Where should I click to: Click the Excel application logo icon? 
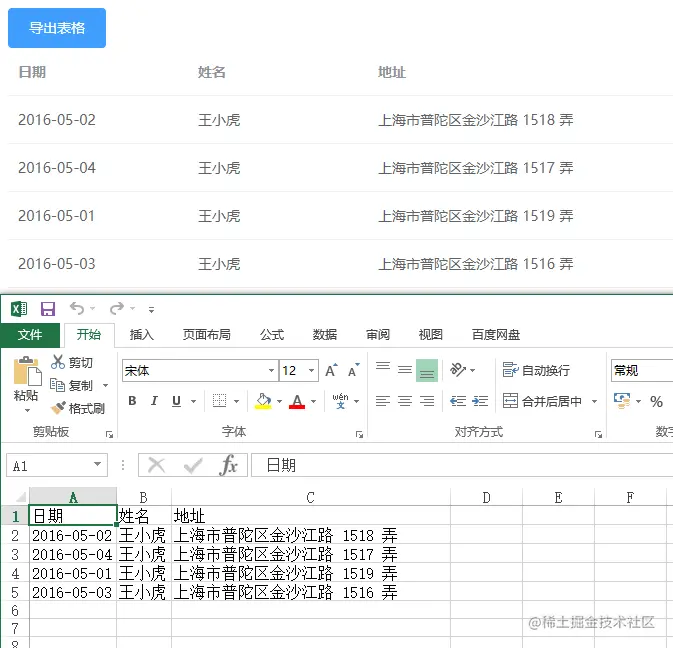click(x=19, y=309)
